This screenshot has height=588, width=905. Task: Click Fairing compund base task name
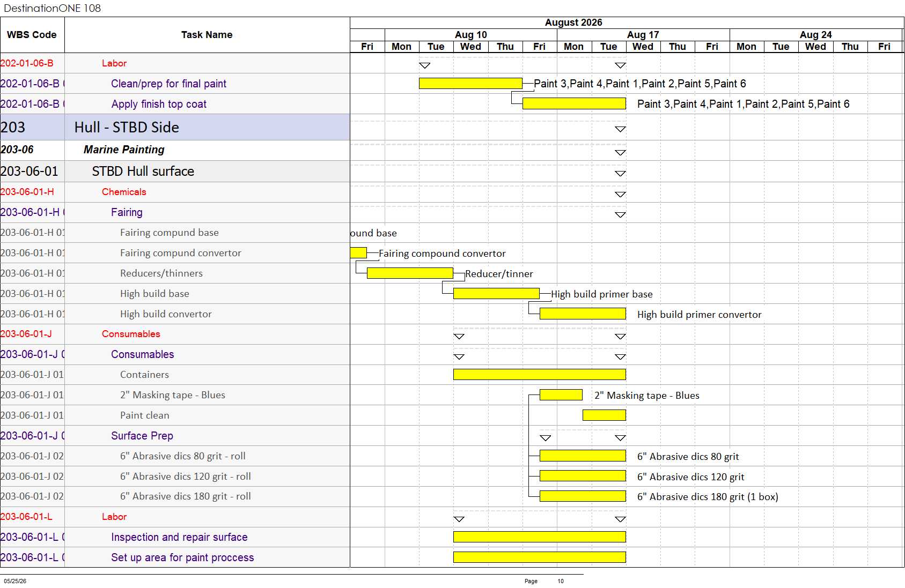click(170, 233)
